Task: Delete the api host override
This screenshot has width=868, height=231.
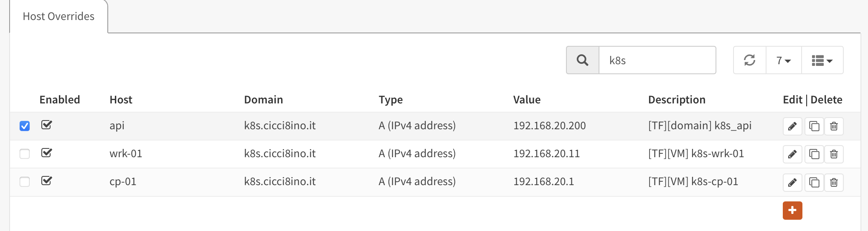Action: [x=834, y=126]
